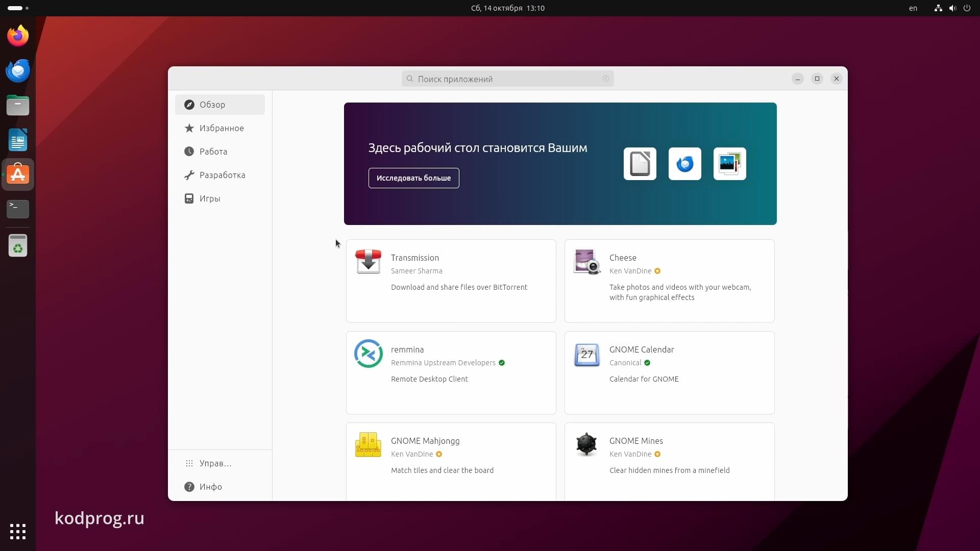Click the banner headline text
The height and width of the screenshot is (551, 980).
point(478,148)
